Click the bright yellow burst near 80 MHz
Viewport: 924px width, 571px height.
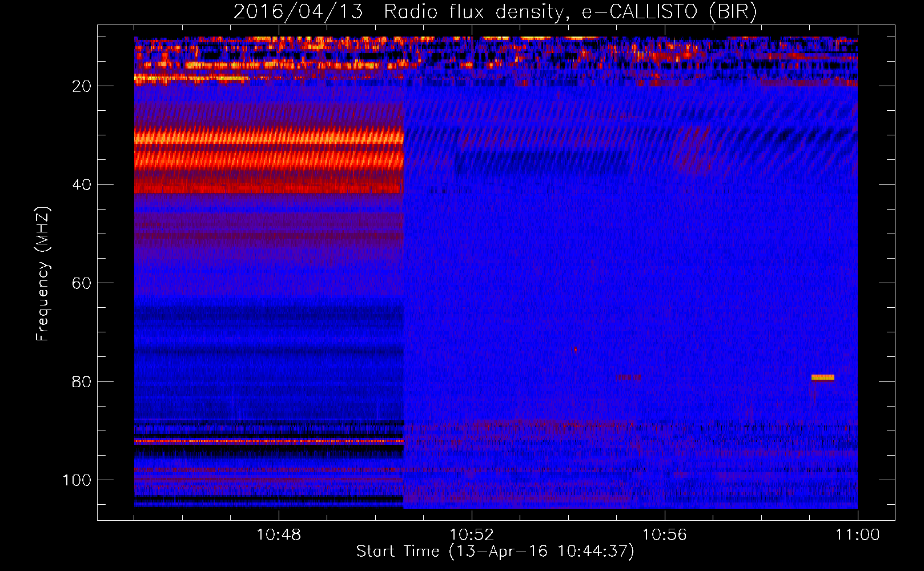coord(823,377)
